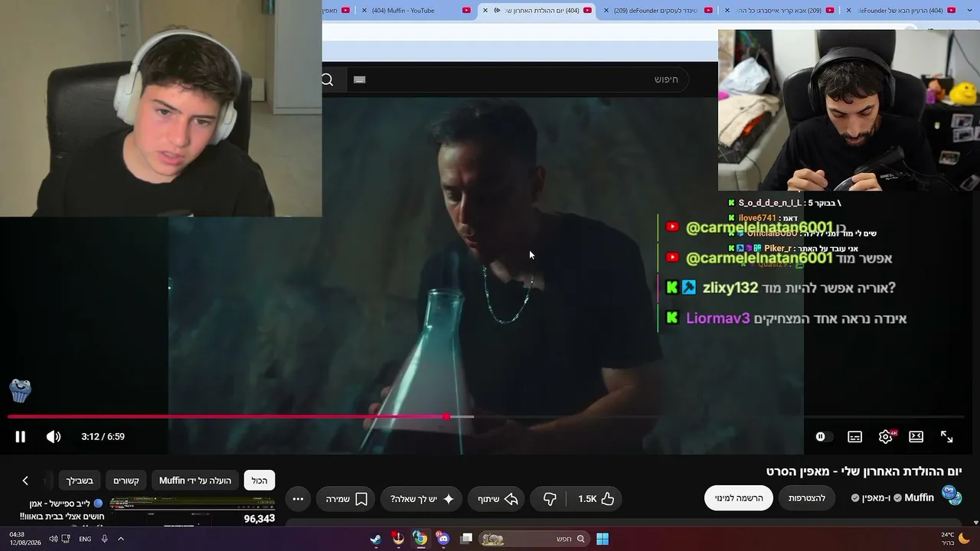This screenshot has height=551, width=980.
Task: Open the red-icon app beside Chrome on the taskbar
Action: [398, 539]
